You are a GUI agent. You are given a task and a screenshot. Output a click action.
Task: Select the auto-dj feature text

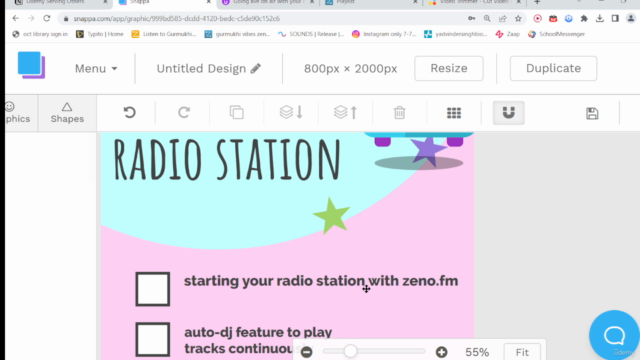tap(258, 340)
